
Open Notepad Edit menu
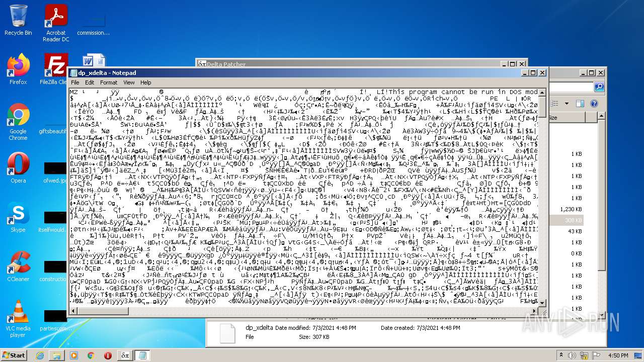point(90,82)
